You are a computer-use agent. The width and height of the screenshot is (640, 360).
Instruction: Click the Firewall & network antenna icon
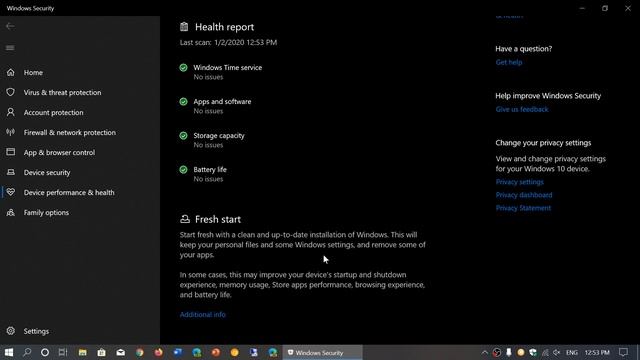(x=11, y=132)
